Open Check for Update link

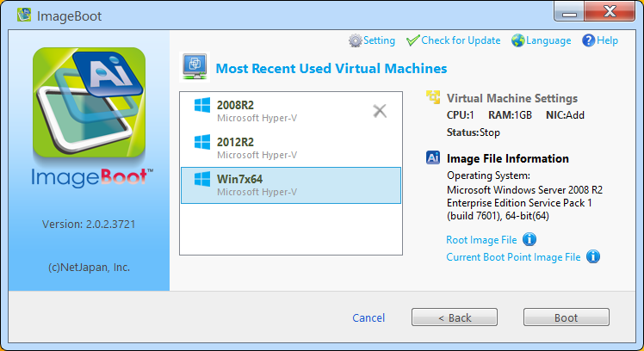[461, 40]
